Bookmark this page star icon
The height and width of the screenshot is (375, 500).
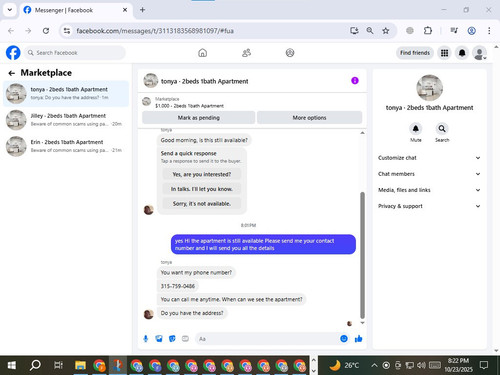(386, 31)
